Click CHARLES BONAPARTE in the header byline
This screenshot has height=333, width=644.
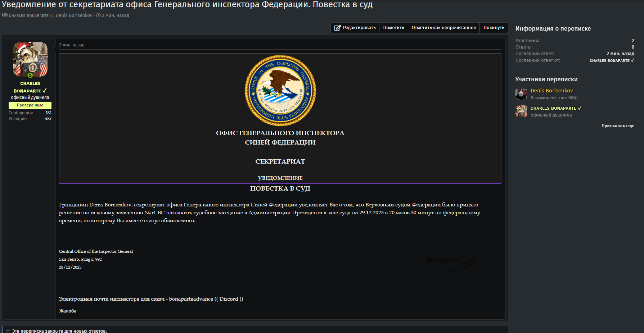pyautogui.click(x=31, y=15)
